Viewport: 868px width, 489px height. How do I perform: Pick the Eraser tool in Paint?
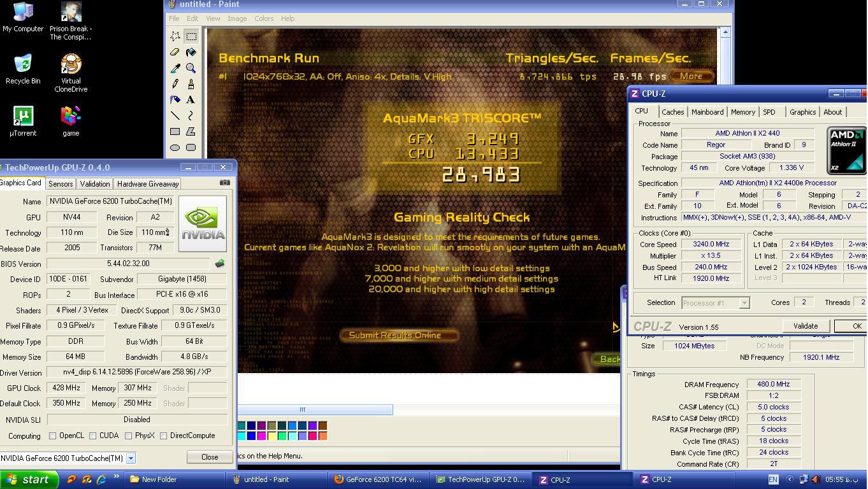(x=175, y=52)
